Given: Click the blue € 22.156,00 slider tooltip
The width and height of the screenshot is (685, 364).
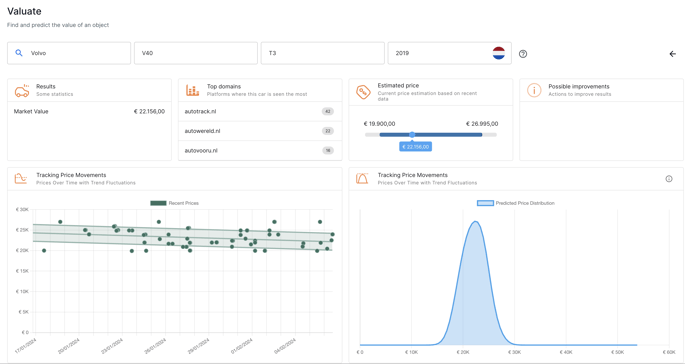Looking at the screenshot, I should tap(415, 146).
